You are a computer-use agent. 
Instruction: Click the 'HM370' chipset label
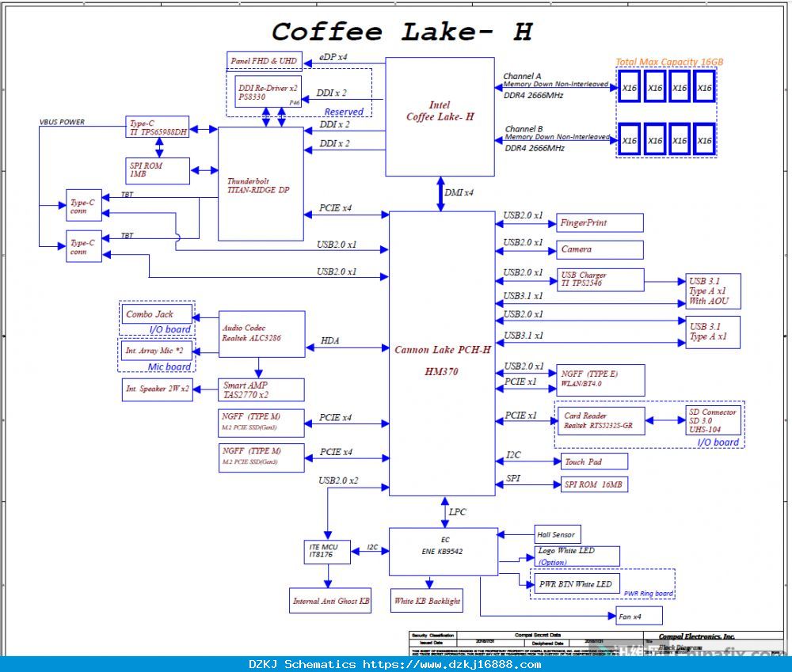441,371
